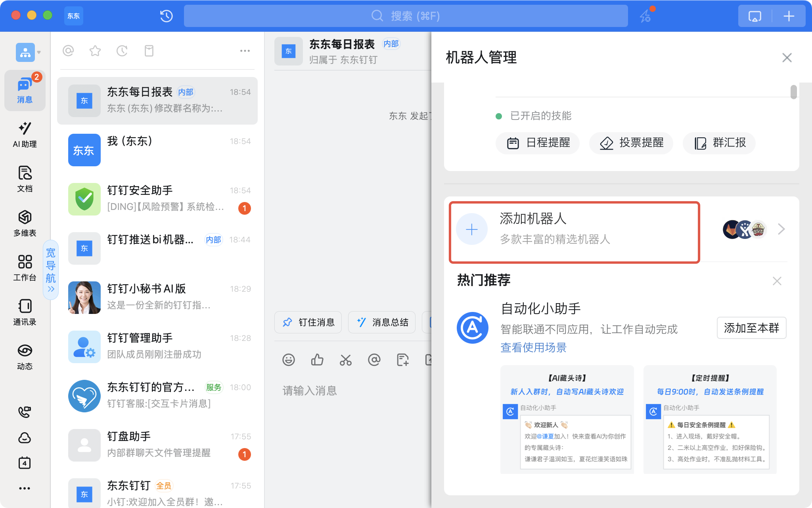Filter conversations by @ mentions

(x=68, y=51)
